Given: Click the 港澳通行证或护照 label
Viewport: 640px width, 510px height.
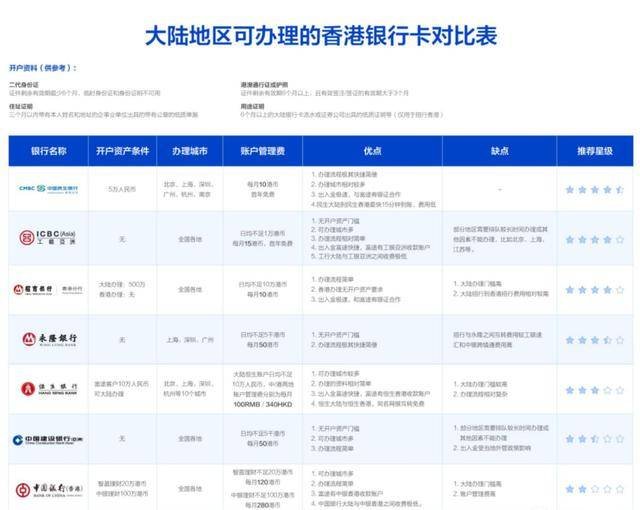Looking at the screenshot, I should click(264, 84).
